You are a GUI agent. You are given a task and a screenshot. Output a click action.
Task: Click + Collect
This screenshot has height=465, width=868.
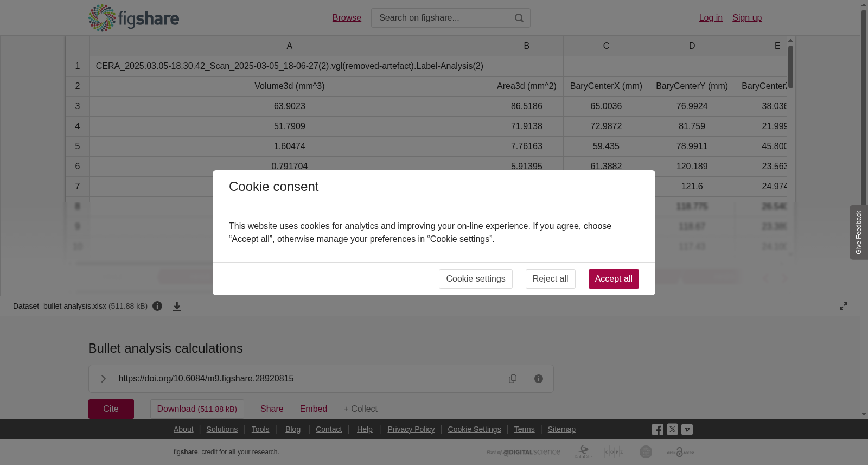(x=360, y=409)
